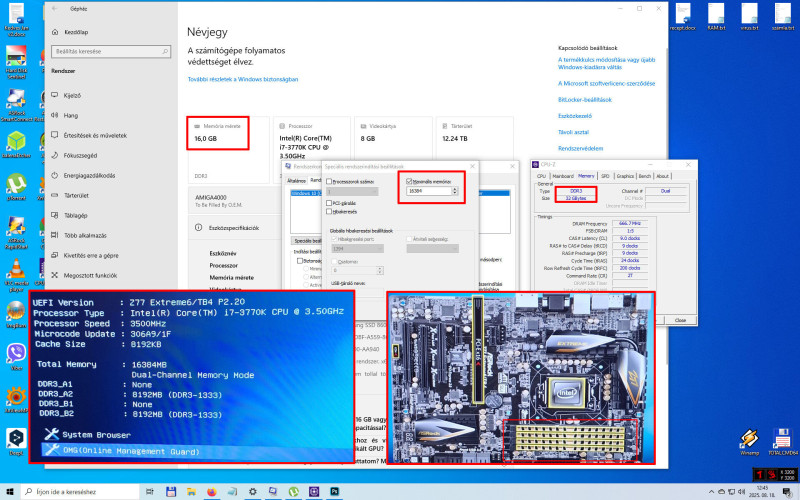The image size is (800, 500).
Task: Open RAM.txt desktop file
Action: 716,16
